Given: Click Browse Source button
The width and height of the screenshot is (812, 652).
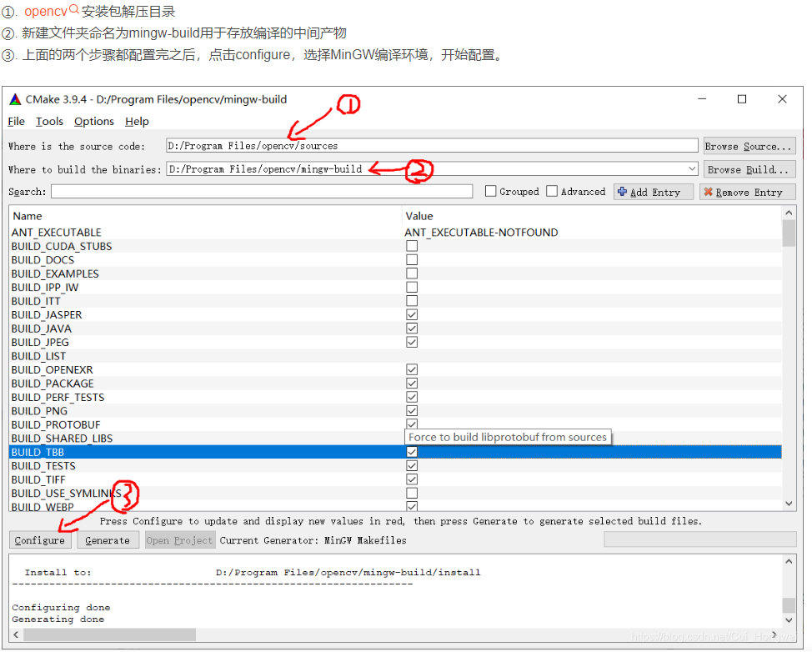Looking at the screenshot, I should tap(749, 146).
